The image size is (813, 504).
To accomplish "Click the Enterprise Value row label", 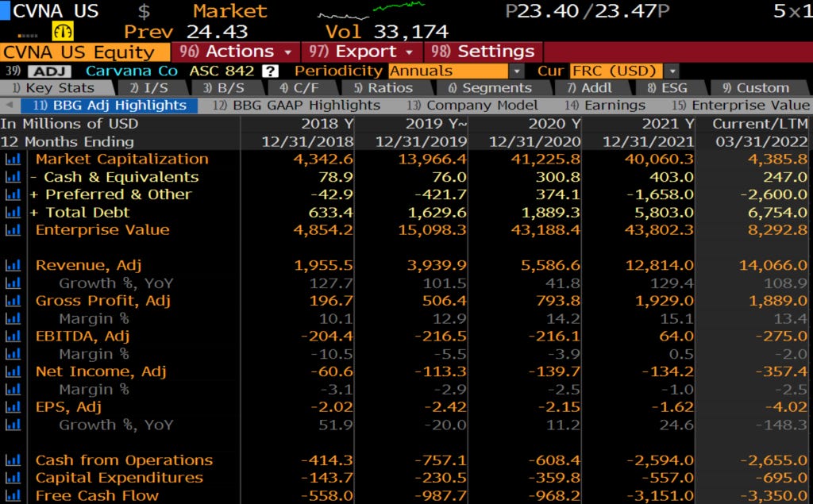I will pos(102,229).
